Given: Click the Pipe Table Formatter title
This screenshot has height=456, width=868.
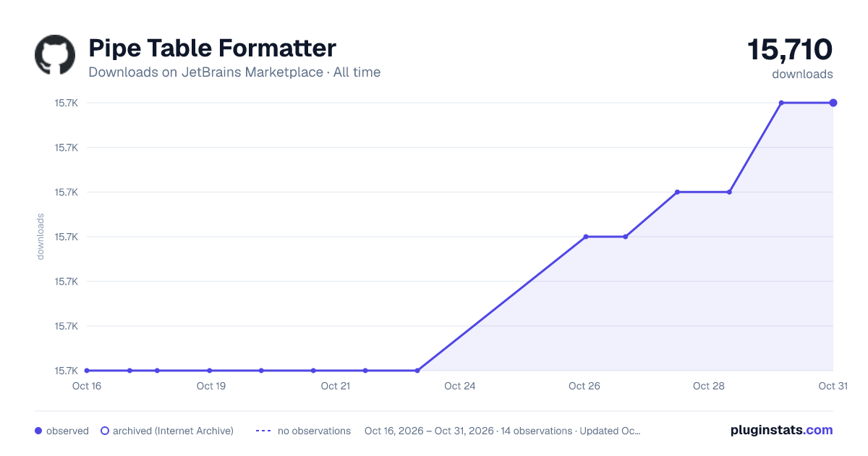Looking at the screenshot, I should (212, 48).
